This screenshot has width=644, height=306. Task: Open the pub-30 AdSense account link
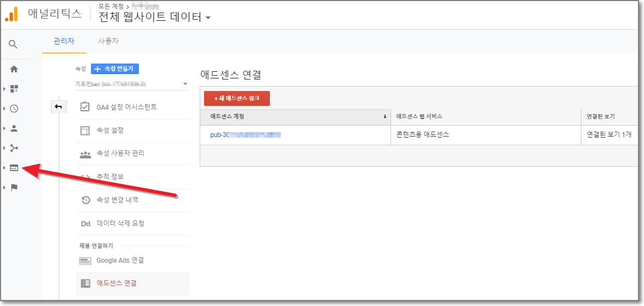pos(245,135)
